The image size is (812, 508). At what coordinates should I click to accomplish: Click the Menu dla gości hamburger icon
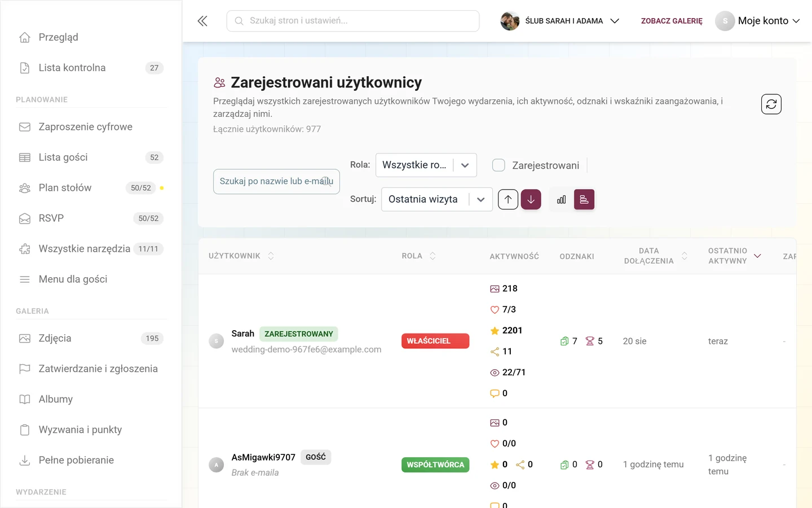pos(25,279)
